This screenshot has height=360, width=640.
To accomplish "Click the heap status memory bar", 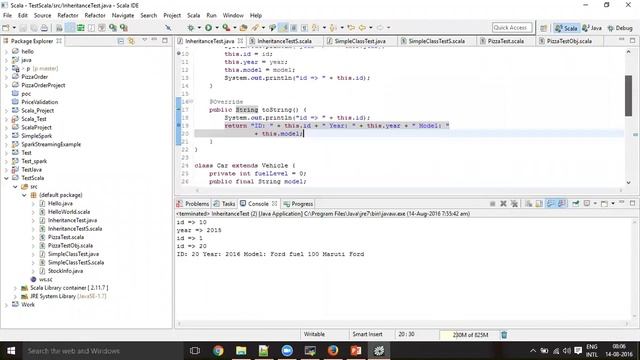I will (x=469, y=335).
